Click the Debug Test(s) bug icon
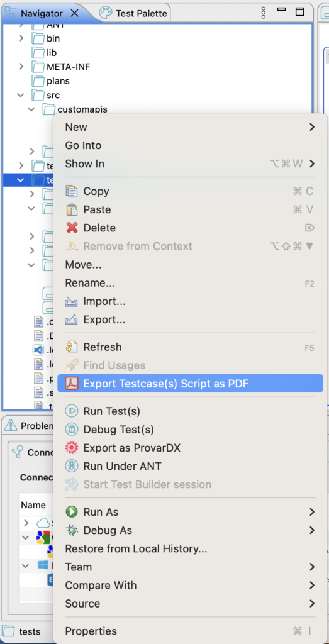The image size is (329, 644). click(x=72, y=429)
